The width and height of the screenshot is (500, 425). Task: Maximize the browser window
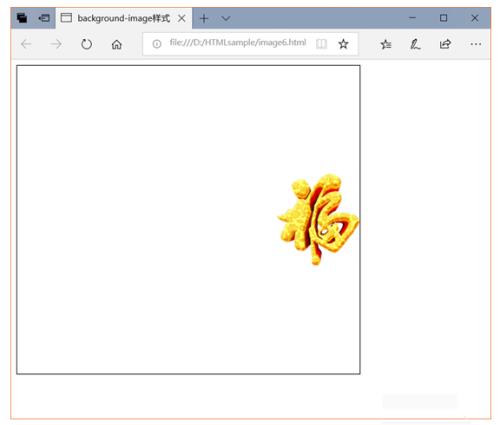click(x=443, y=18)
